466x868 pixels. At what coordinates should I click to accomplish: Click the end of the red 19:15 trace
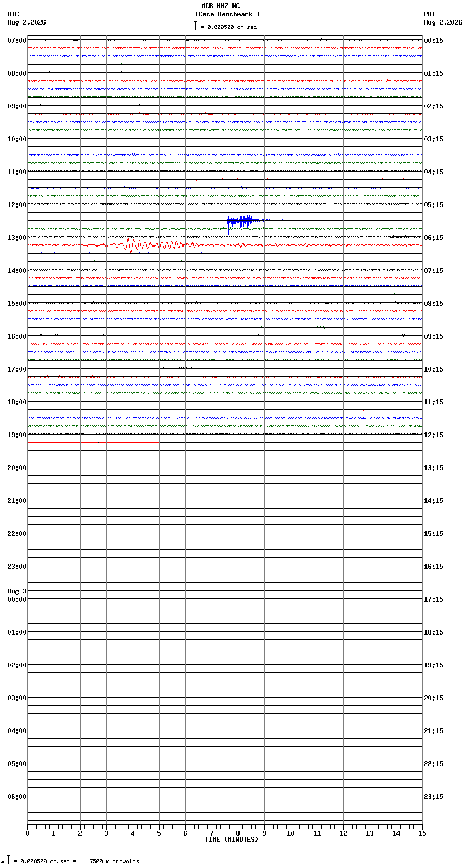point(158,442)
